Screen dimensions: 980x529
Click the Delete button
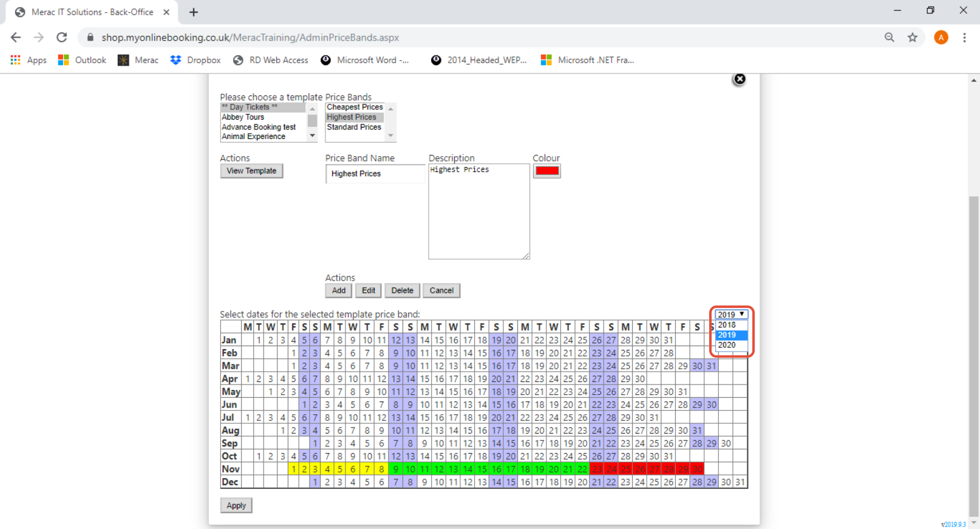tap(402, 291)
